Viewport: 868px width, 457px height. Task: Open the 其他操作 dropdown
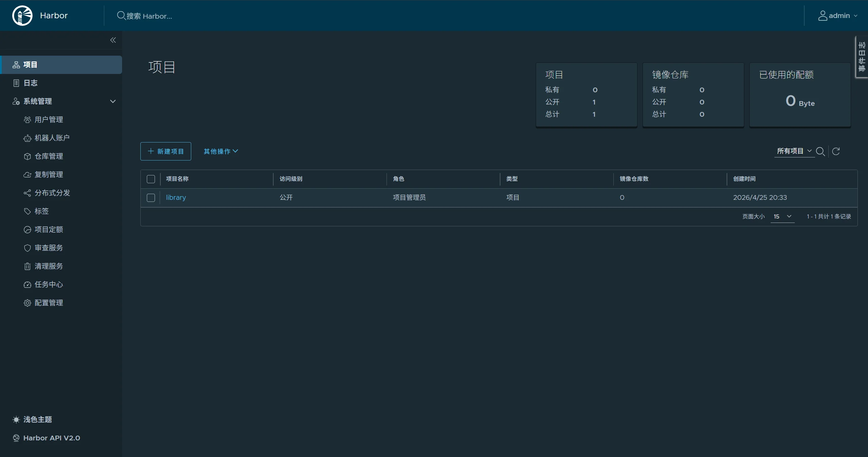pos(221,151)
